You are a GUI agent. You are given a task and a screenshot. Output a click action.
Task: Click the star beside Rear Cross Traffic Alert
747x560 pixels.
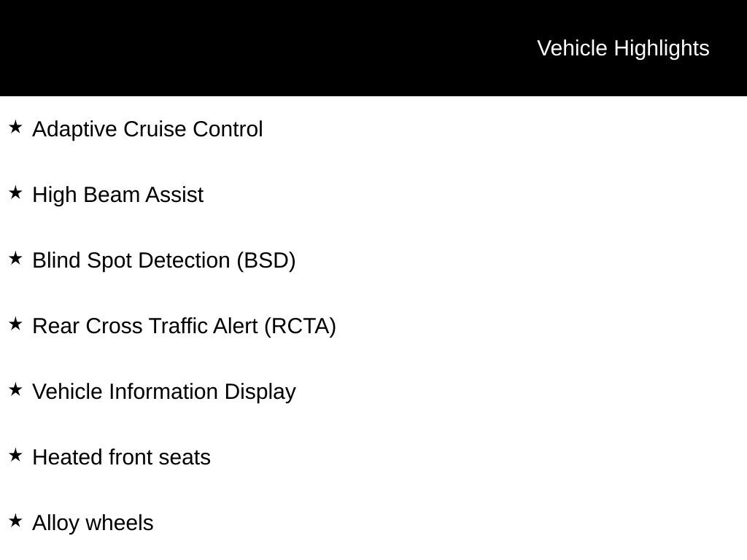[16, 324]
